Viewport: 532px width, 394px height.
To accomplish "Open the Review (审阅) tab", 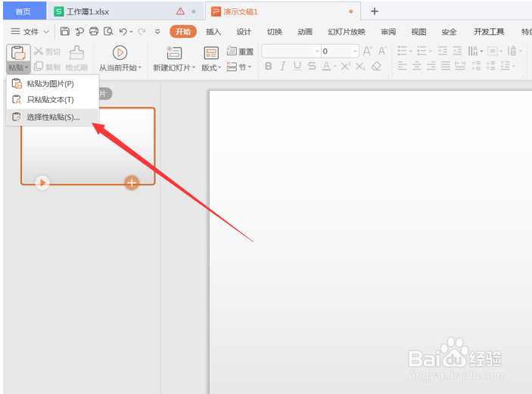I will pyautogui.click(x=388, y=32).
